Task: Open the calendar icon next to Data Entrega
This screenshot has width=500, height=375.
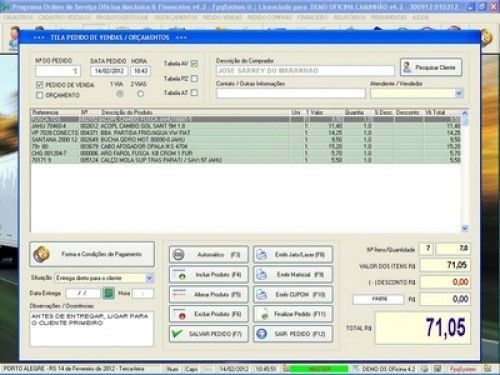Action: coord(108,294)
